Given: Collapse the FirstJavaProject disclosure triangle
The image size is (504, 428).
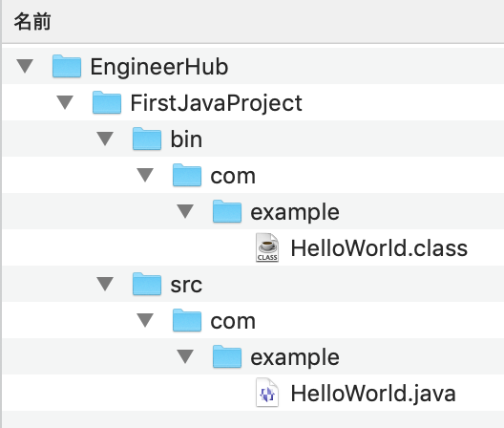Looking at the screenshot, I should click(65, 102).
